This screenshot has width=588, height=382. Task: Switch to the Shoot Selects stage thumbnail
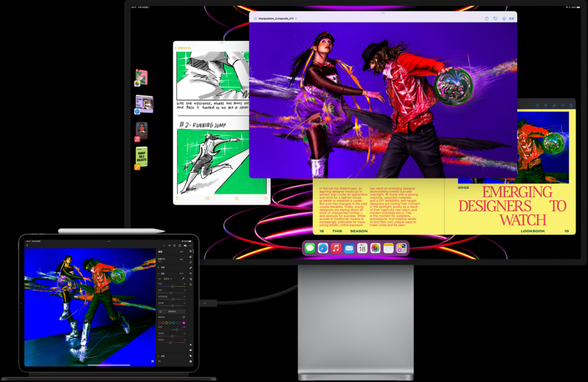[x=142, y=157]
